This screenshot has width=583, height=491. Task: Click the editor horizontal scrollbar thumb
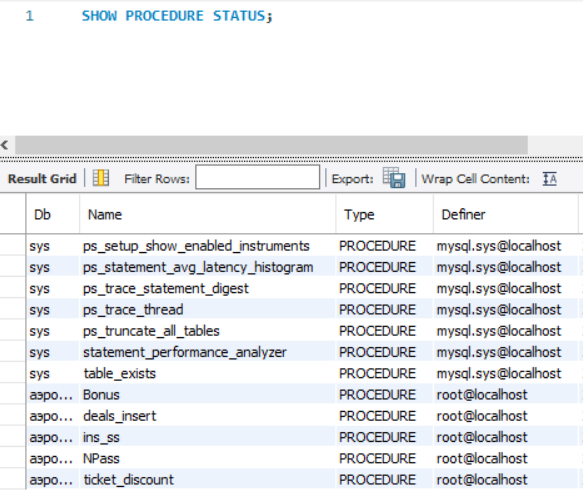tap(271, 145)
